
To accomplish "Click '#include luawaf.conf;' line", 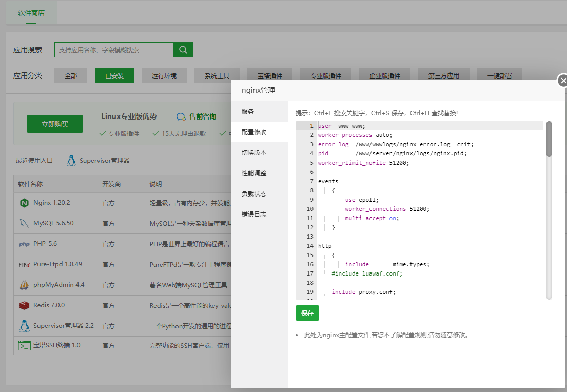I will tap(367, 273).
